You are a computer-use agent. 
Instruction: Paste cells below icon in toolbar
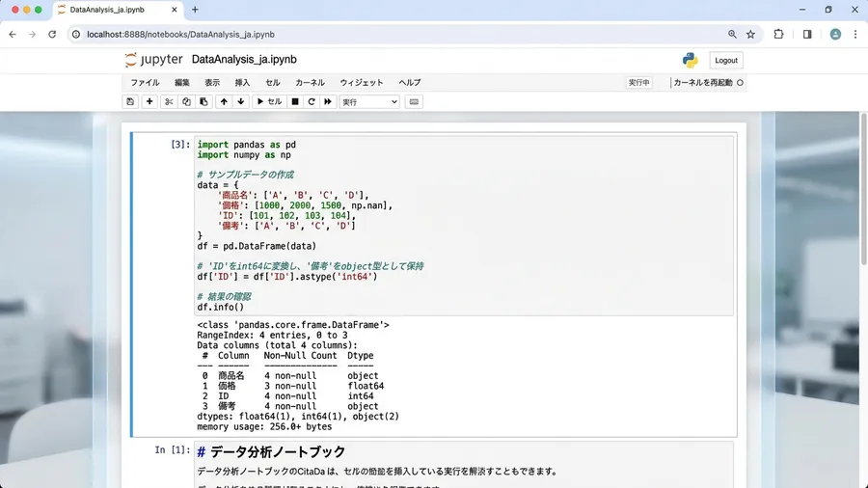(203, 102)
